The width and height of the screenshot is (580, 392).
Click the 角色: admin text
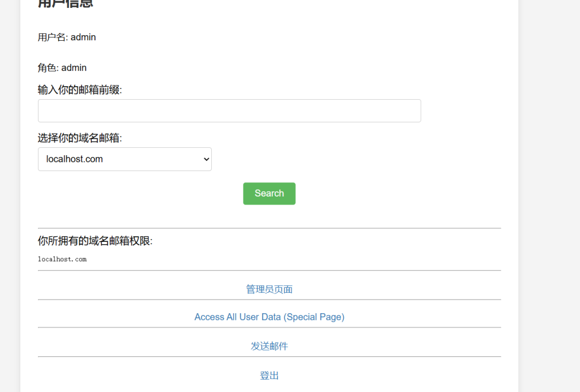(62, 68)
